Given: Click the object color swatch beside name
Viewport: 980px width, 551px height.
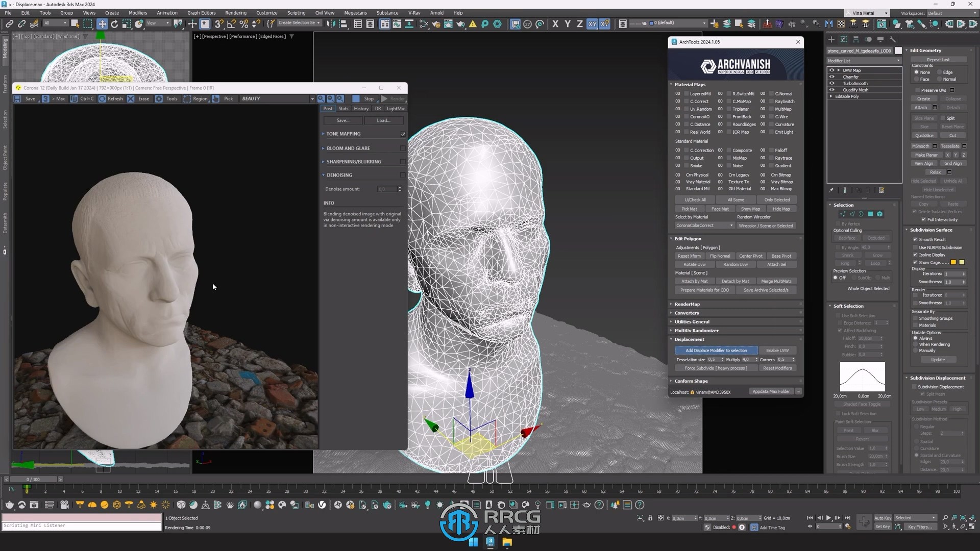Looking at the screenshot, I should [x=898, y=51].
